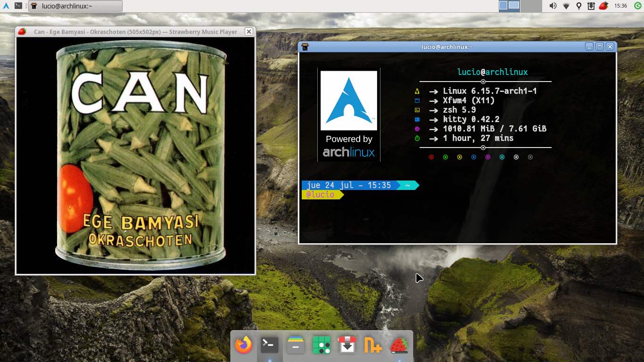The image size is (644, 362).
Task: Click the kitty icon in terminal titlebar
Action: [305, 47]
